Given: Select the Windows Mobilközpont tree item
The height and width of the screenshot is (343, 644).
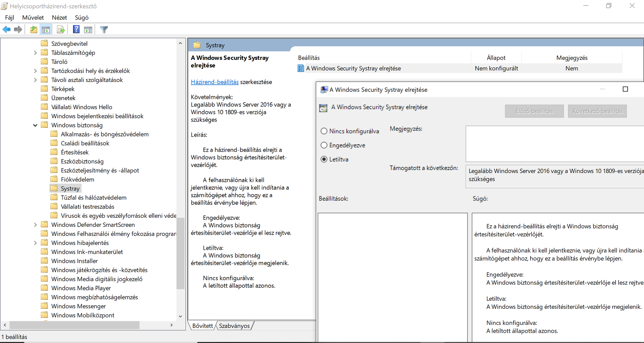Looking at the screenshot, I should pyautogui.click(x=83, y=315).
